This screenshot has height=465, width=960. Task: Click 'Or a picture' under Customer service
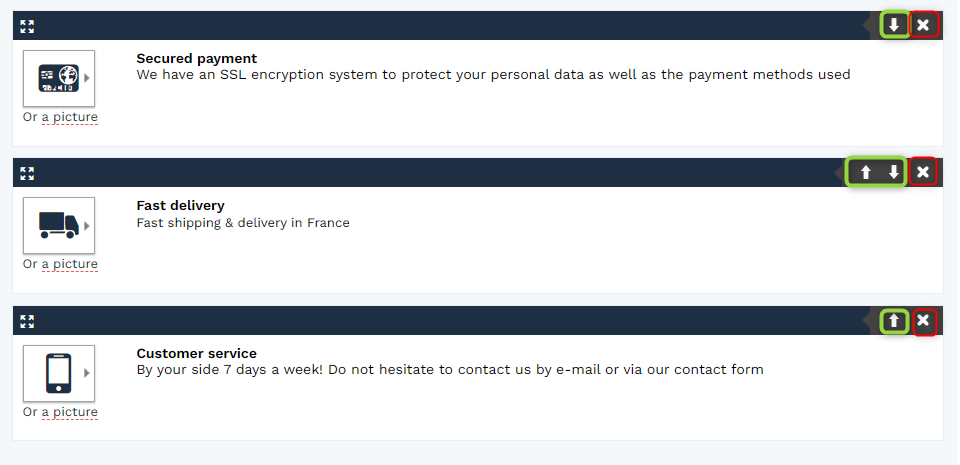60,412
